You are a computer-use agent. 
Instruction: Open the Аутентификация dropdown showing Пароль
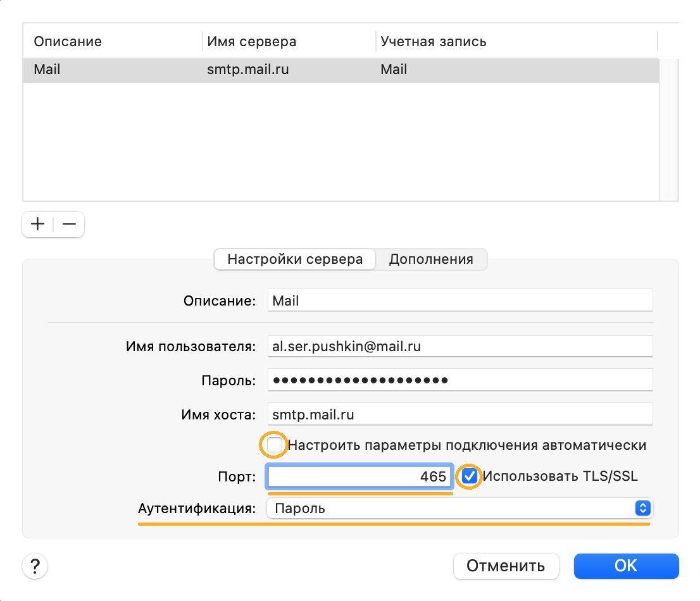point(460,508)
